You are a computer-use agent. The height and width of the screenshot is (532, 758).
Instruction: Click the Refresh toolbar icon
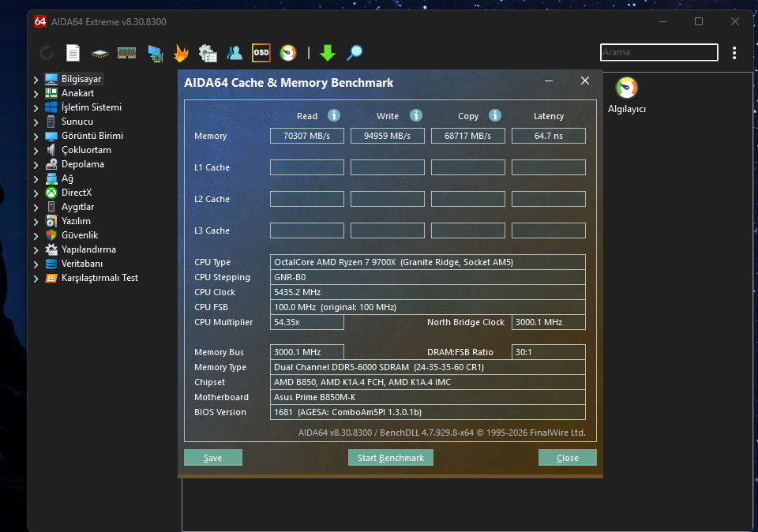47,53
